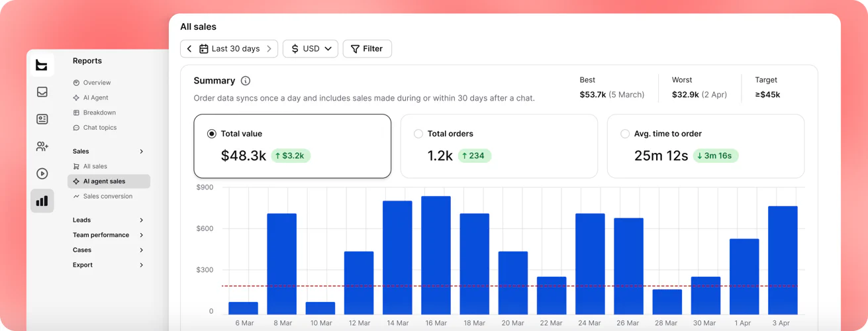Viewport: 868px width, 331px height.
Task: Select the Total value radio button
Action: click(212, 134)
